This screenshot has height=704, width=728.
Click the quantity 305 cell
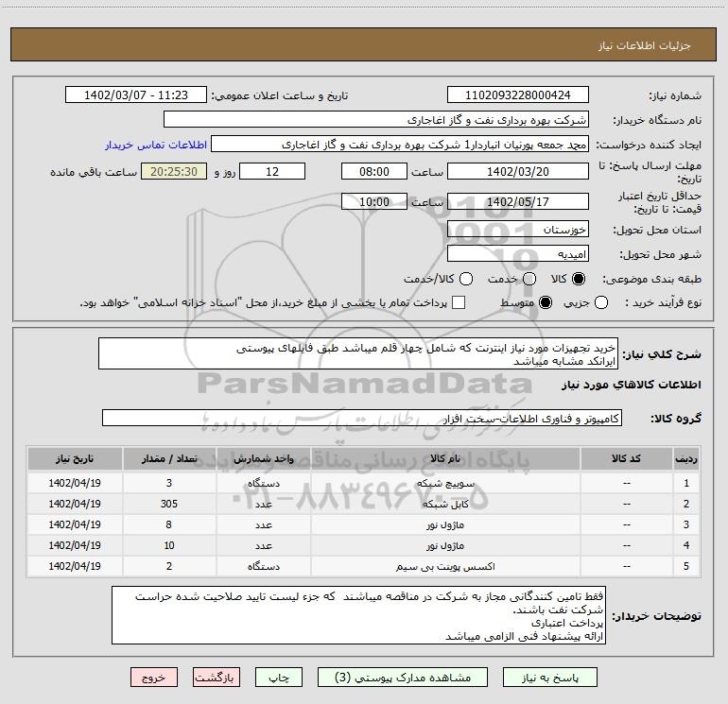[x=169, y=504]
